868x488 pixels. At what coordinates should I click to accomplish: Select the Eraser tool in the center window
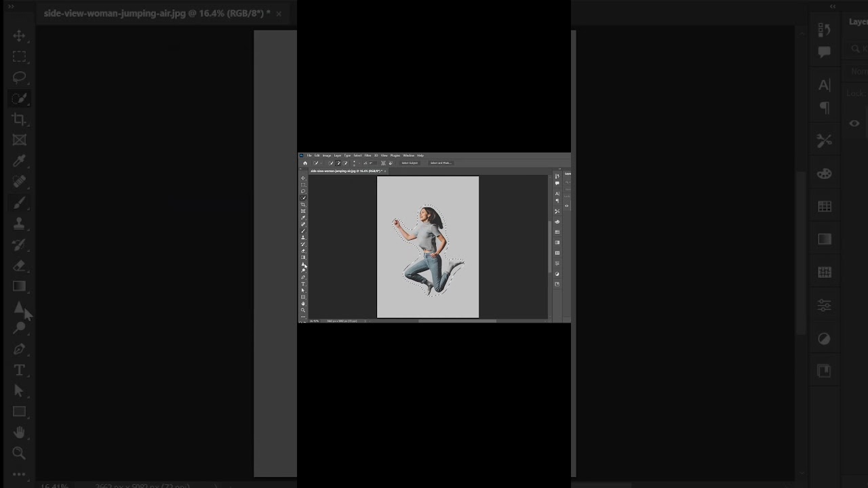pos(303,251)
